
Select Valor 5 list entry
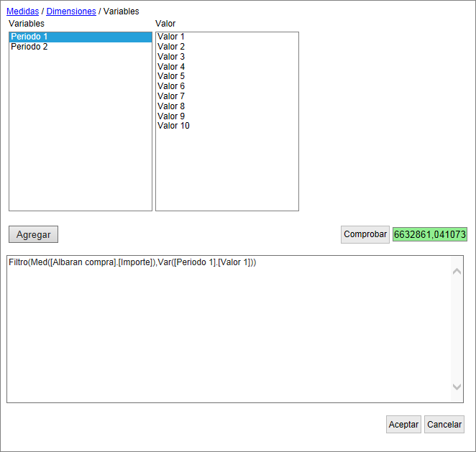pyautogui.click(x=171, y=76)
